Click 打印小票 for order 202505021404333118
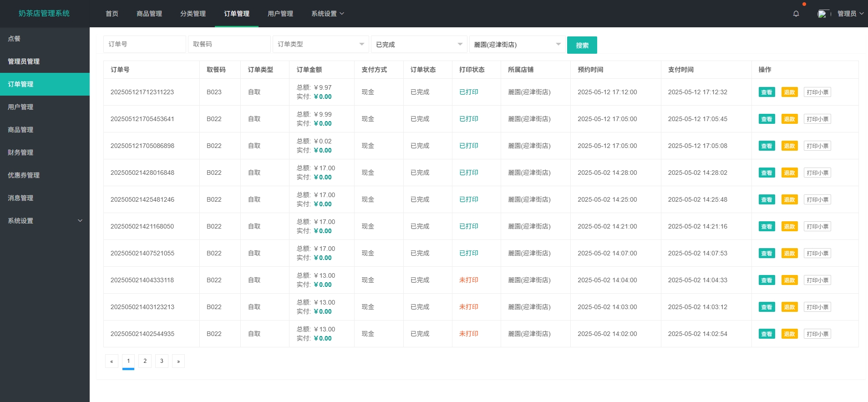868x402 pixels. point(817,280)
